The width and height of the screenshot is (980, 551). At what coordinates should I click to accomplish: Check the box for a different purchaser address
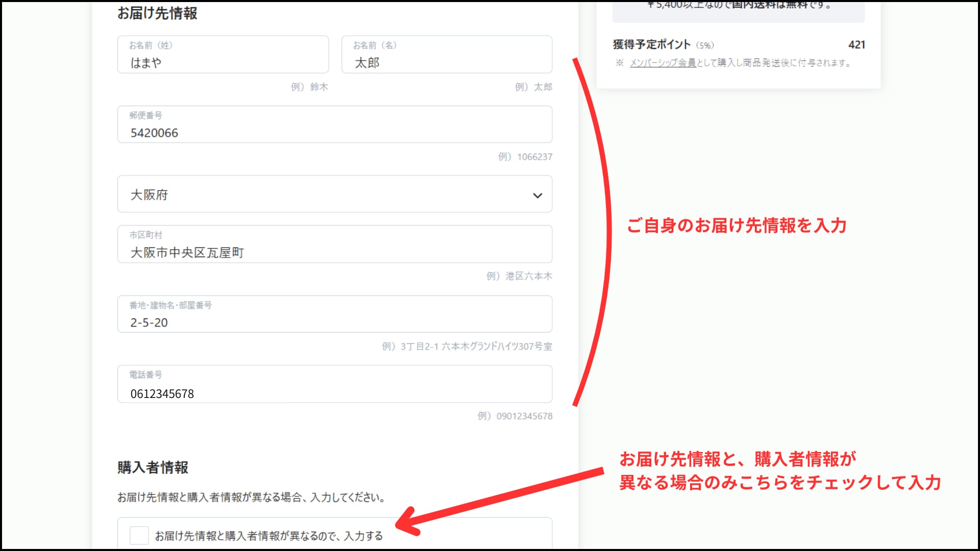139,535
